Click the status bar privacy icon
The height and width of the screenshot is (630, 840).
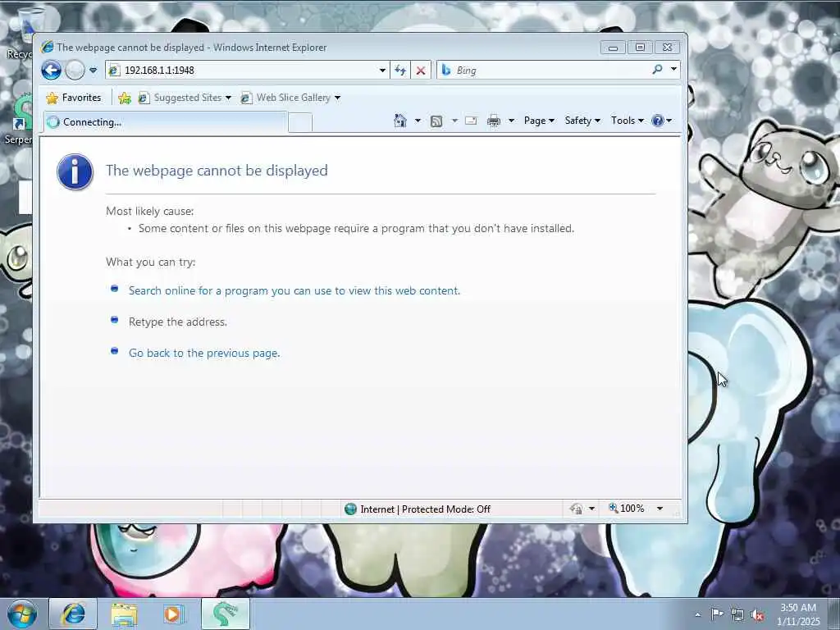pyautogui.click(x=577, y=509)
